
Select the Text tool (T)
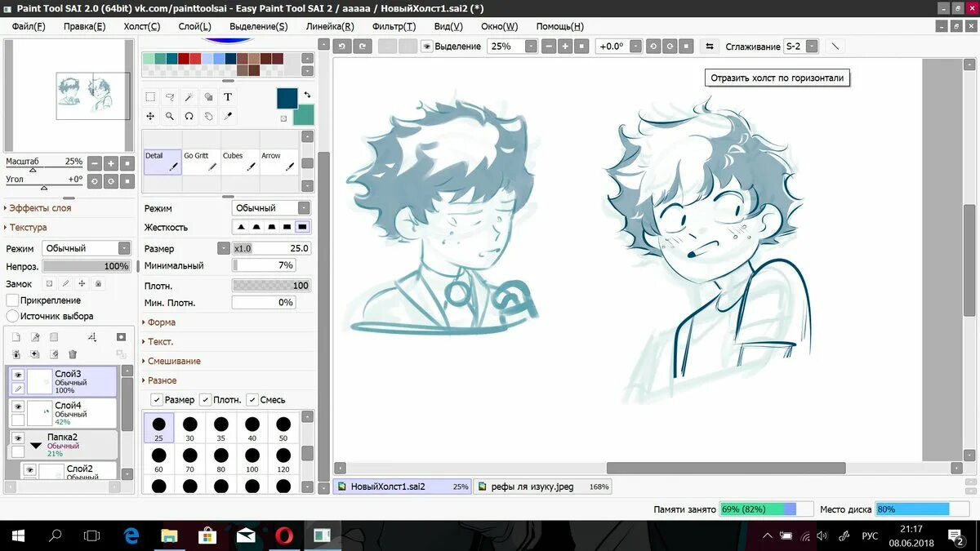[228, 97]
